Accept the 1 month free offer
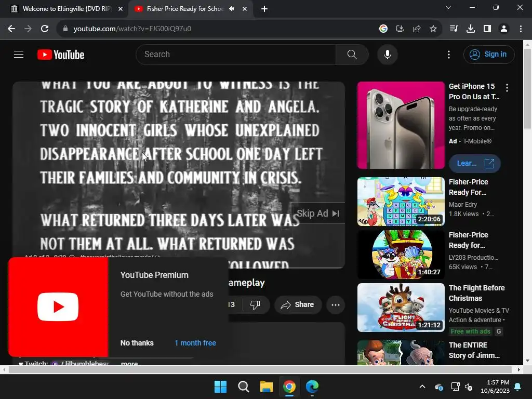 (195, 343)
